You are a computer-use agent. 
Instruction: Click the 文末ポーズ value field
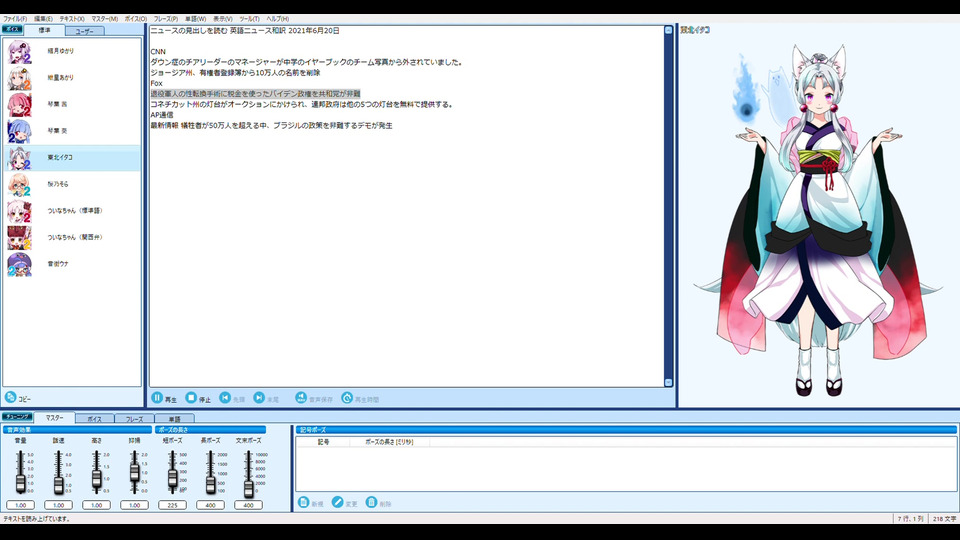click(248, 505)
